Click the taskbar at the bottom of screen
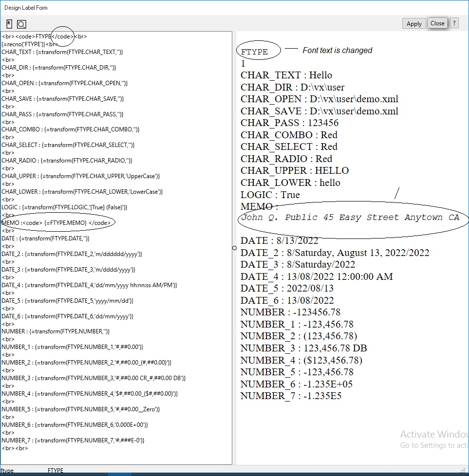 tap(234, 475)
